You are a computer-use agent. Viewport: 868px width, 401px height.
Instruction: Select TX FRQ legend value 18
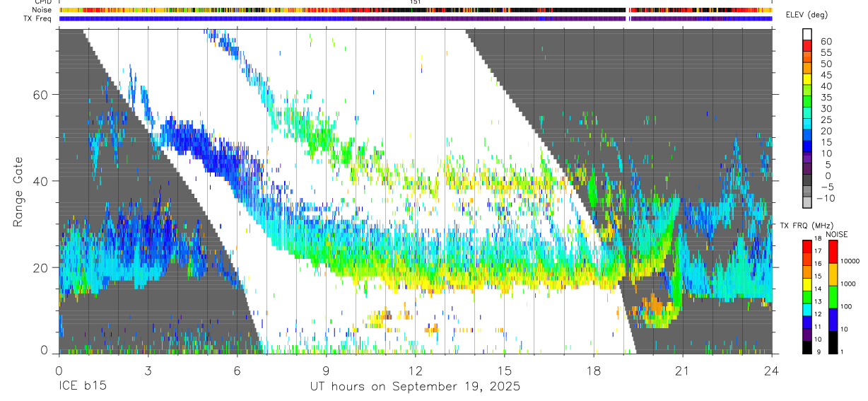[819, 239]
